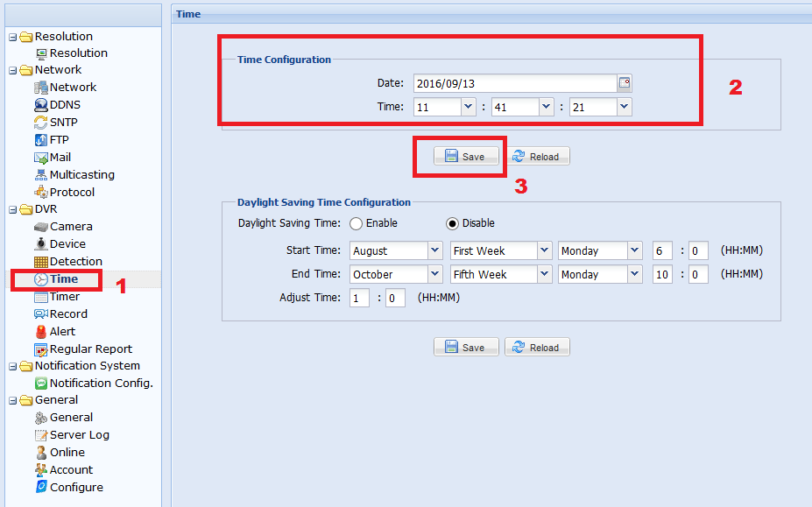The width and height of the screenshot is (812, 507).
Task: Select the Disable daylight saving radio
Action: coord(453,223)
